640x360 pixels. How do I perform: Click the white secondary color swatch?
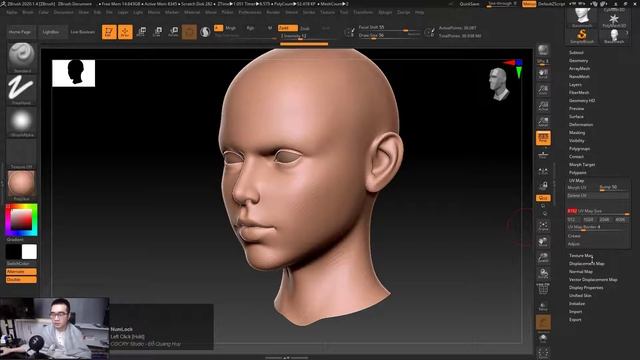(29, 252)
